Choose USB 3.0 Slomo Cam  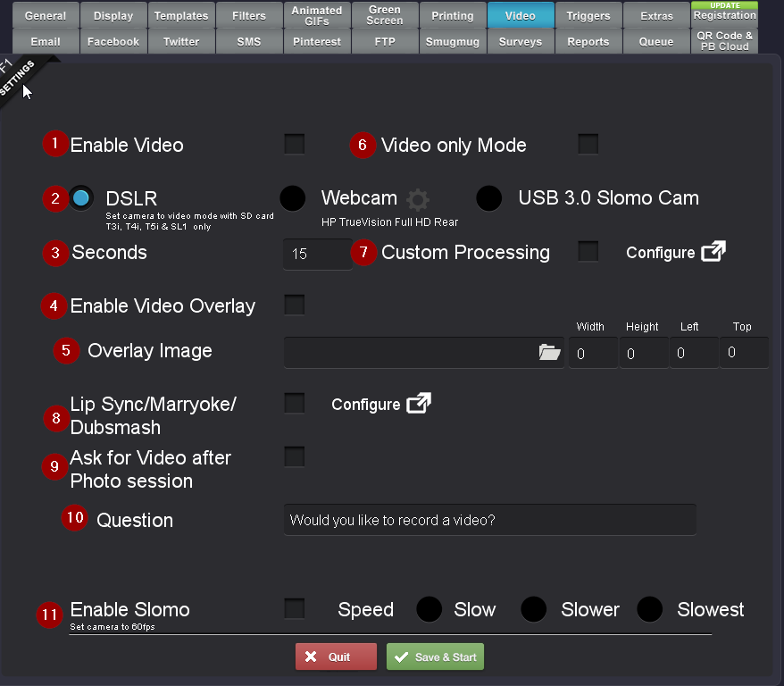coord(488,198)
